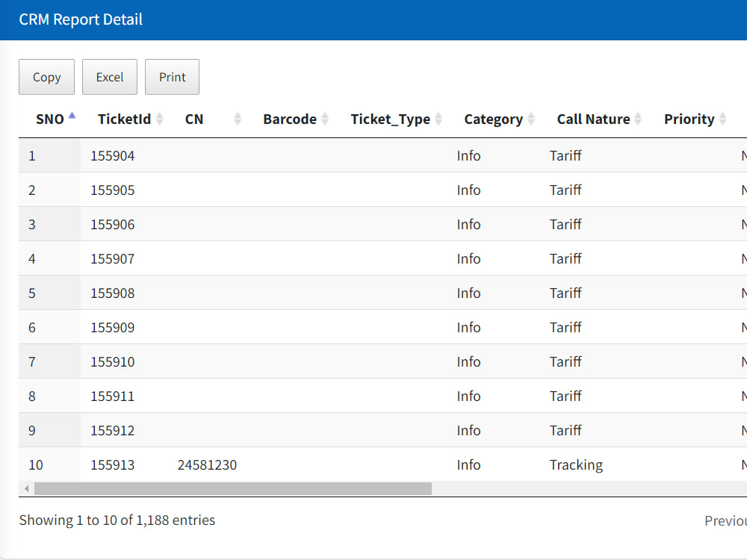Click the TicketId column header text

124,119
